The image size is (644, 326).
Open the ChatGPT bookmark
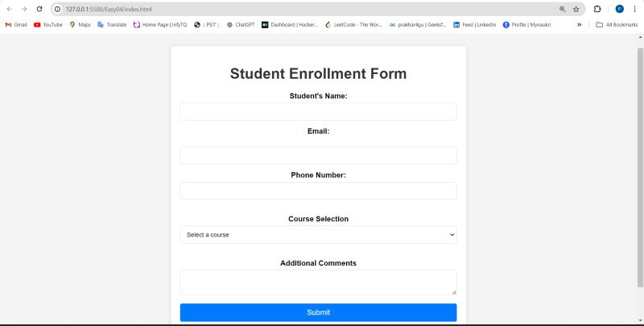pyautogui.click(x=241, y=25)
